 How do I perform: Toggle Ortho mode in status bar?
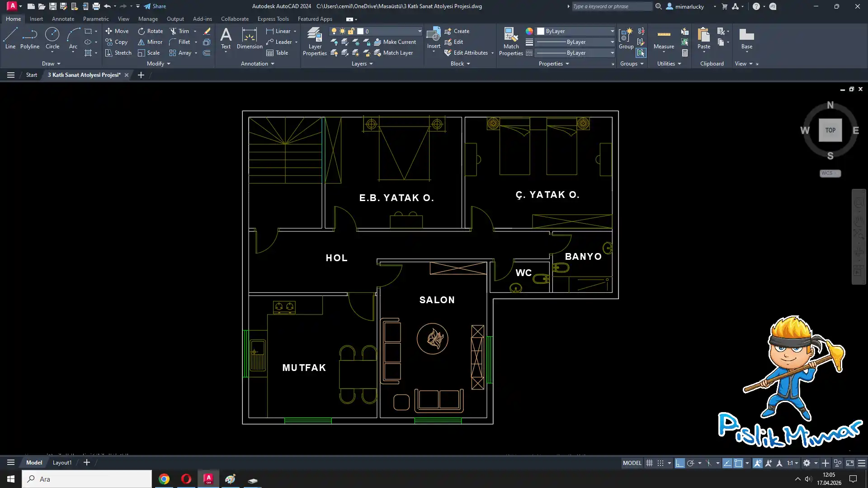(x=679, y=463)
